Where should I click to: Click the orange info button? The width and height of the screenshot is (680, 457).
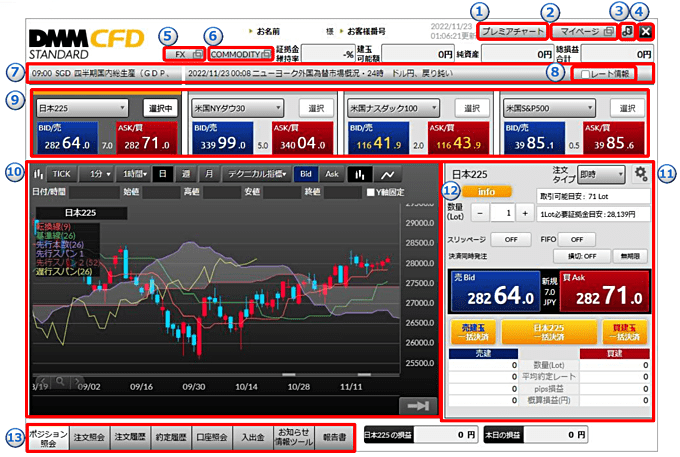486,192
